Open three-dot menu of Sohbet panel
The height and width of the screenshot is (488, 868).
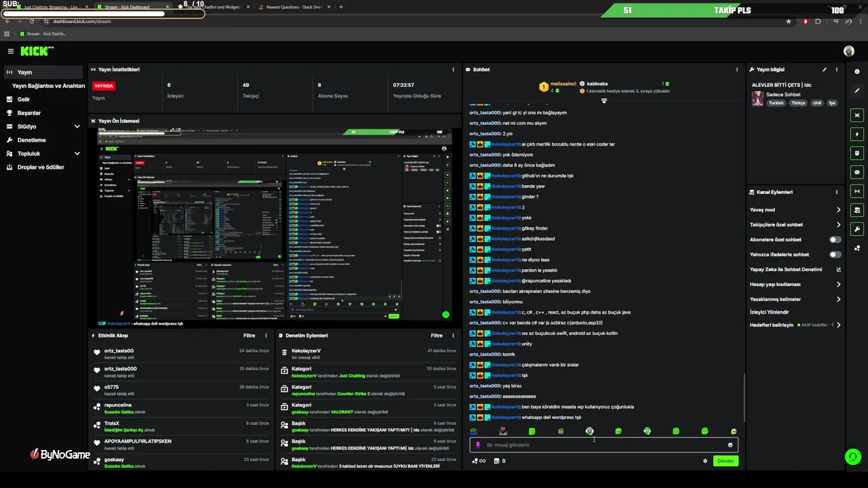click(737, 69)
